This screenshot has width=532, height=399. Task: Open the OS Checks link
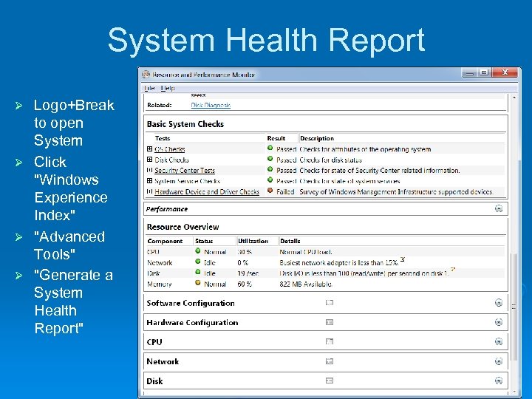pyautogui.click(x=170, y=149)
